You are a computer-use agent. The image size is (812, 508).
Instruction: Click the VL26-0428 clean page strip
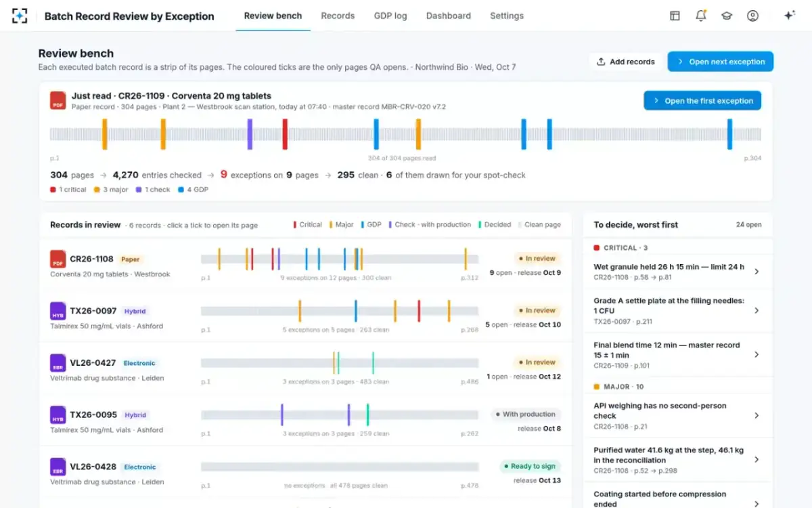pos(340,467)
